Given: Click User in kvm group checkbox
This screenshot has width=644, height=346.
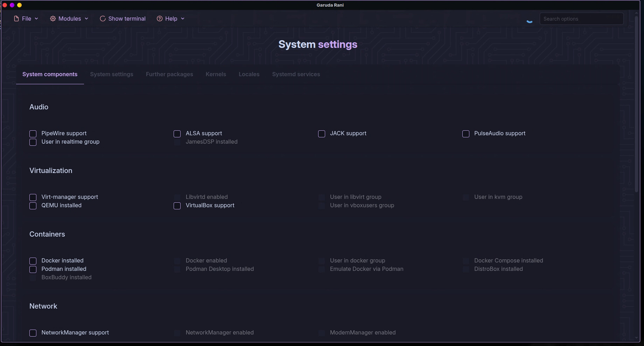Looking at the screenshot, I should coord(466,197).
